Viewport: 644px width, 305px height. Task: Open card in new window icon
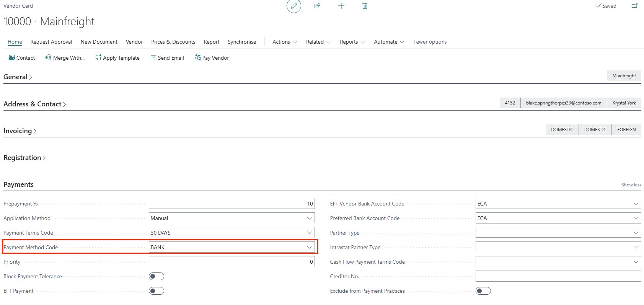coord(634,6)
